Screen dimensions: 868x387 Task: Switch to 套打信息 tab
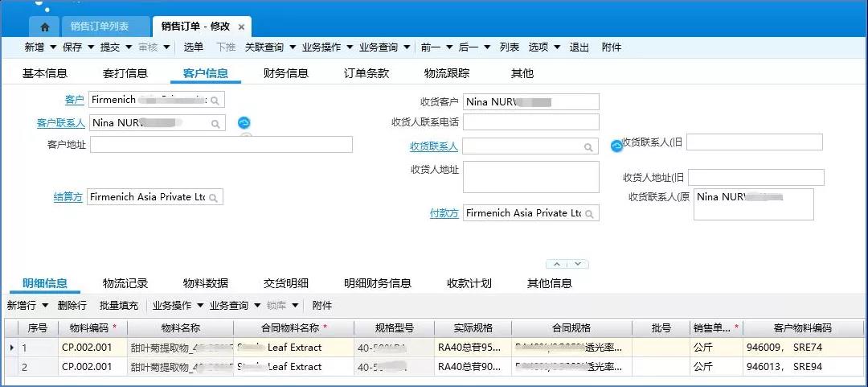[125, 73]
